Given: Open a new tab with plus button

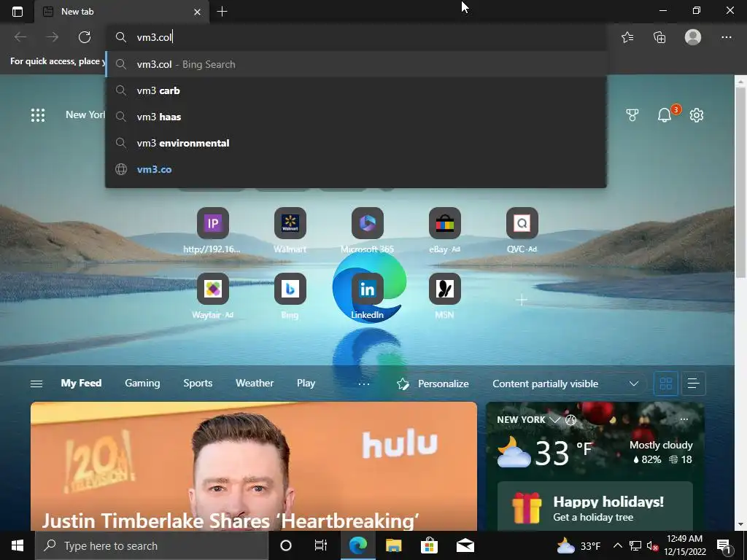Looking at the screenshot, I should (x=222, y=12).
